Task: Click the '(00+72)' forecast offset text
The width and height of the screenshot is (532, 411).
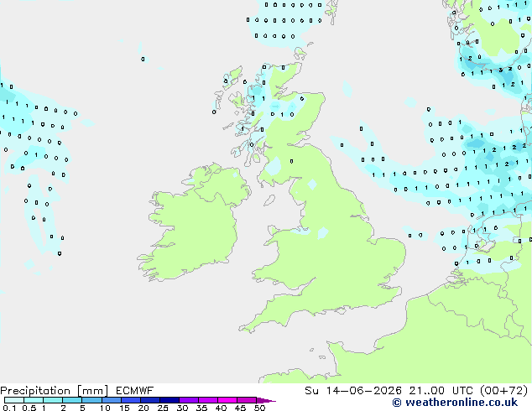Action: (503, 391)
